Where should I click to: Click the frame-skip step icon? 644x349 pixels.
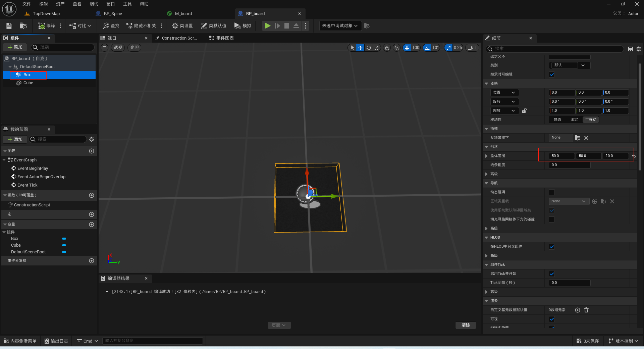point(277,26)
